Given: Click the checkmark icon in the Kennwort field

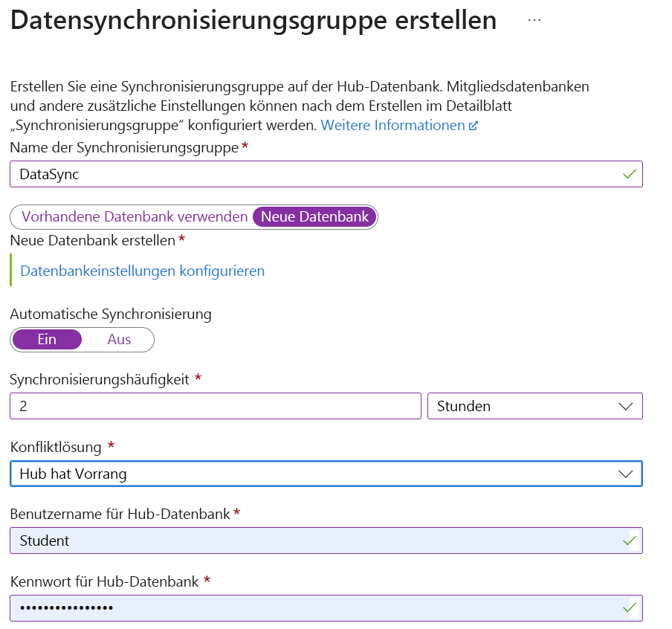Looking at the screenshot, I should click(x=629, y=607).
